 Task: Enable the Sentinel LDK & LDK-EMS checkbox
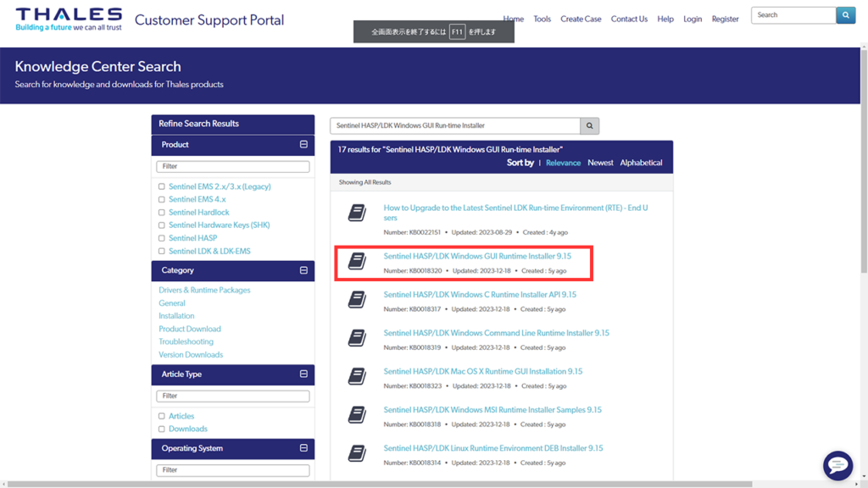pyautogui.click(x=162, y=252)
